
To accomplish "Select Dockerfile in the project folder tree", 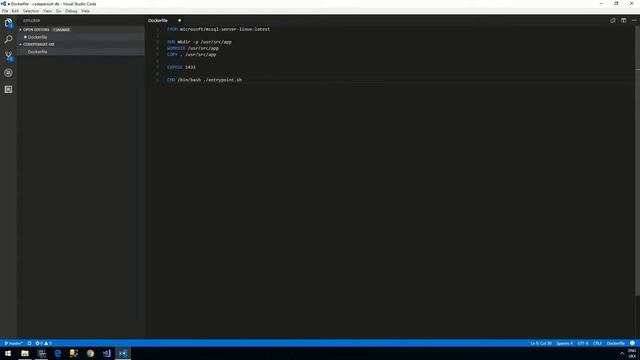I will pos(81,52).
